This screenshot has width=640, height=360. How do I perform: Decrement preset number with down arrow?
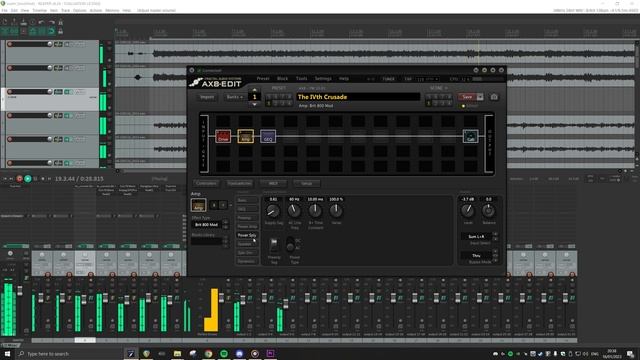pyautogui.click(x=255, y=104)
